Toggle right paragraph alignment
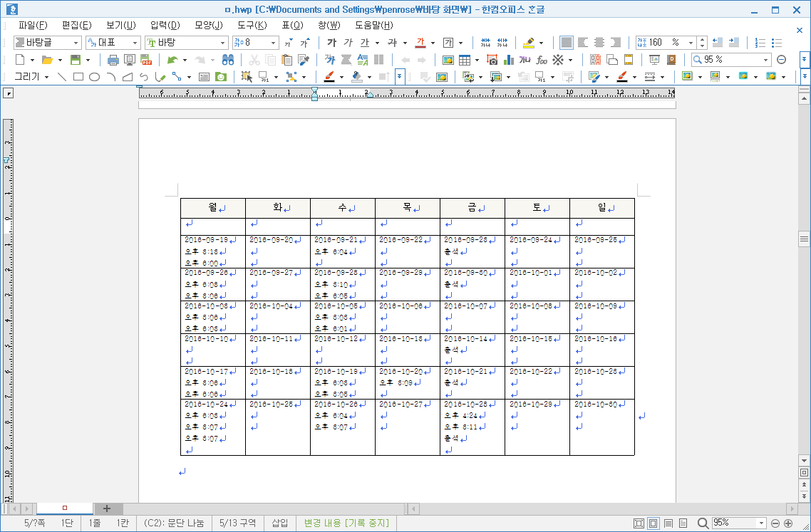The width and height of the screenshot is (811, 532). 616,43
